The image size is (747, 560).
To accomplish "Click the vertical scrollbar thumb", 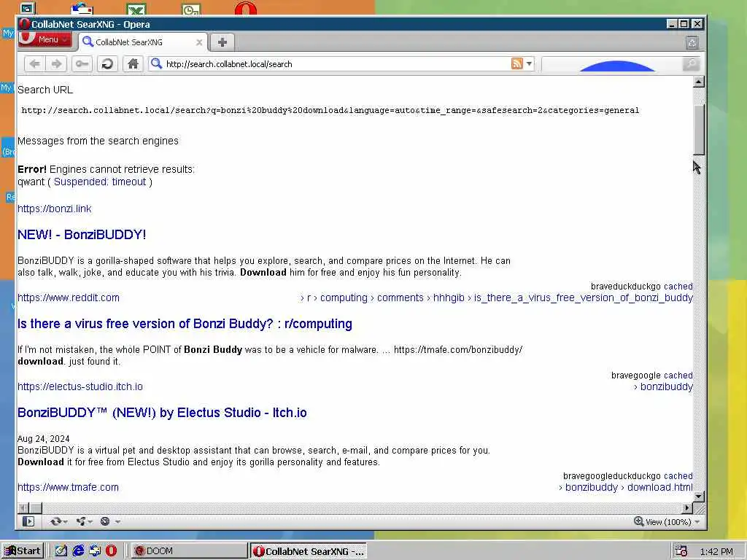I will 698,130.
